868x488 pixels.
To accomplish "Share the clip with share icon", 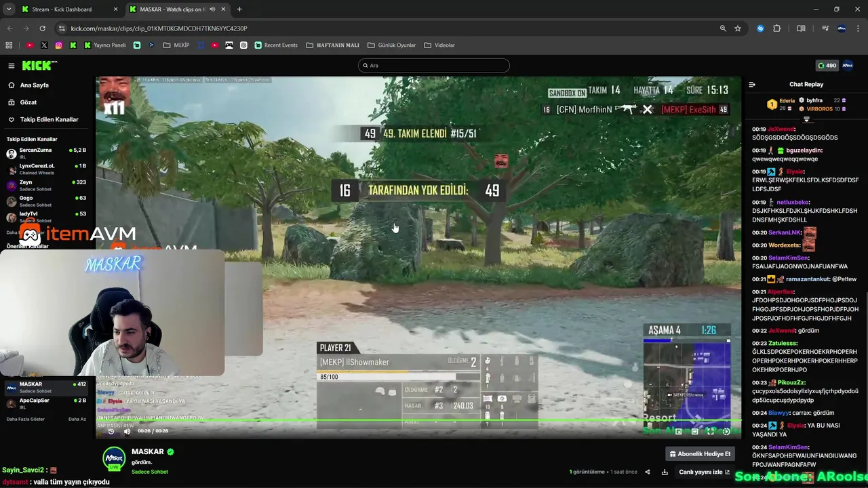I will click(647, 472).
